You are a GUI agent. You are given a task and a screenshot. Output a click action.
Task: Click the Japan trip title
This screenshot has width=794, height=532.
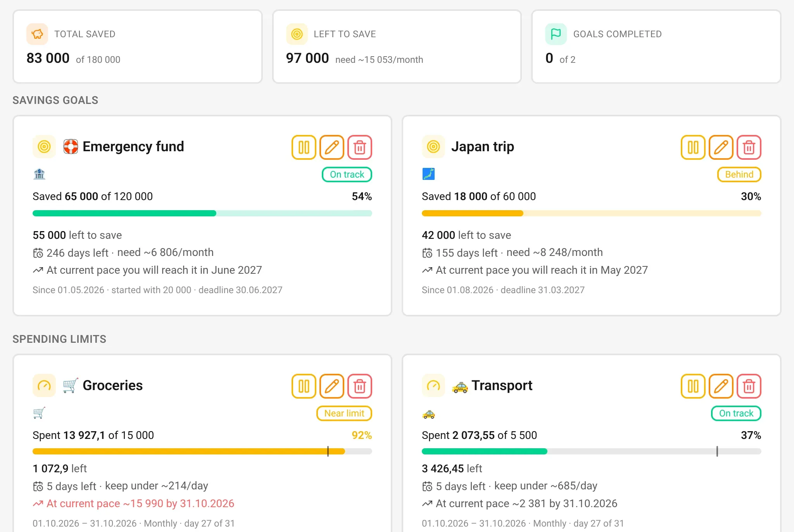[483, 147]
